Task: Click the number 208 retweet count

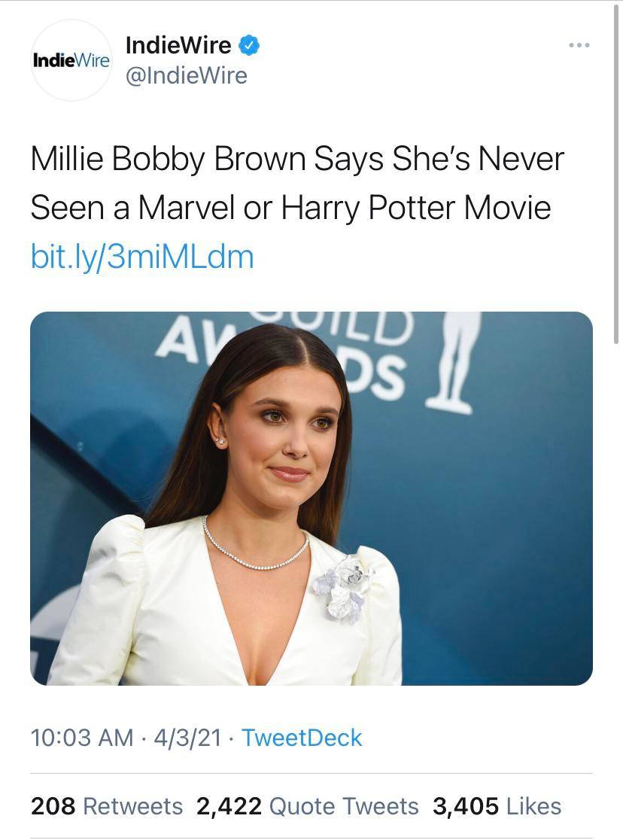Action: tap(53, 806)
